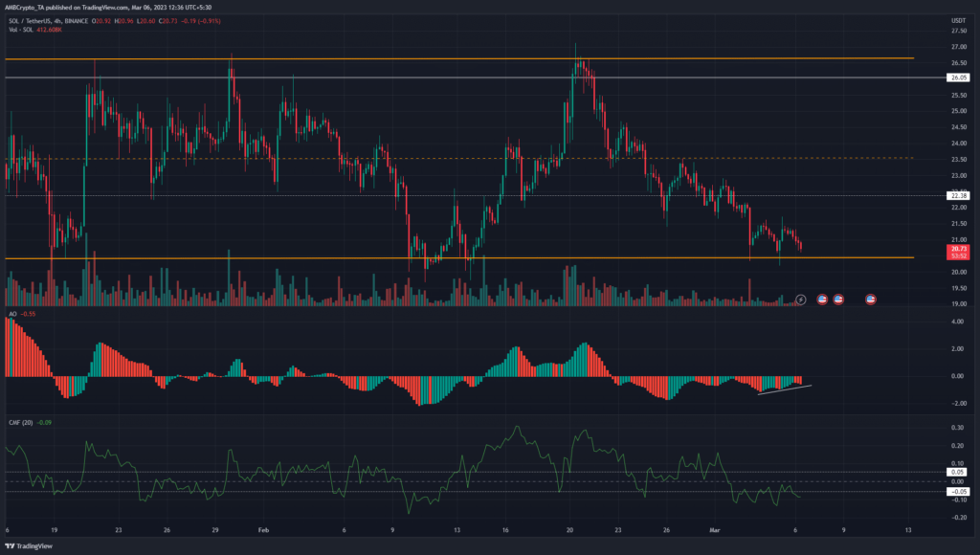The height and width of the screenshot is (555, 980).
Task: Click the middle US flag event icon
Action: point(838,300)
